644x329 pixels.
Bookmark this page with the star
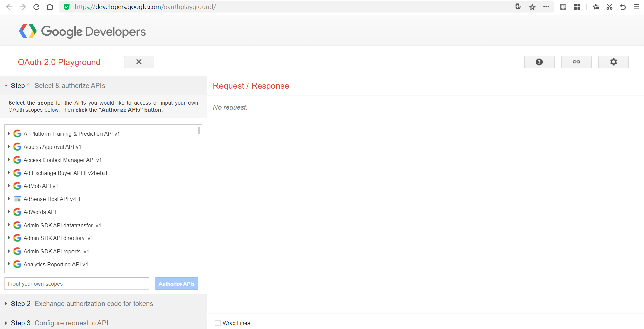(532, 7)
